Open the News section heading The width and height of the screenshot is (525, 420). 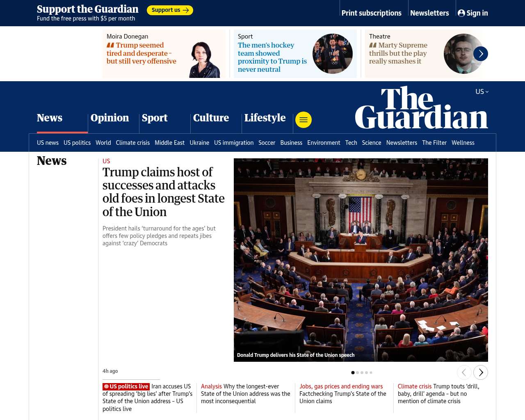point(52,161)
